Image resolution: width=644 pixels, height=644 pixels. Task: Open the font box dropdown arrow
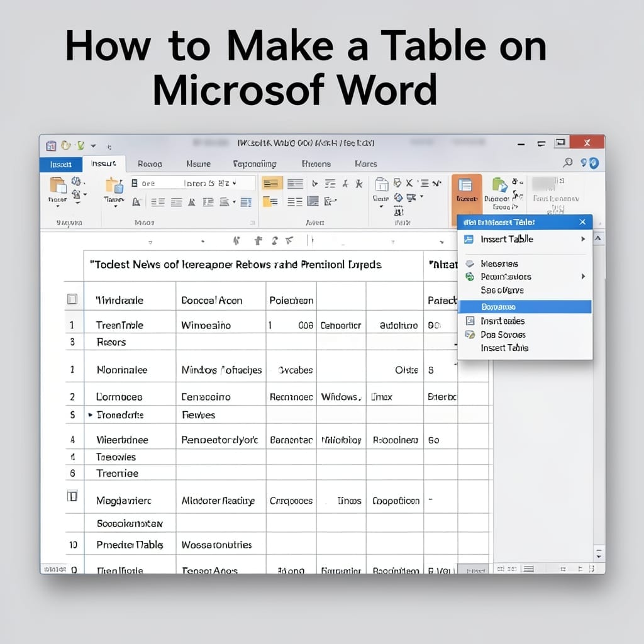(x=234, y=183)
